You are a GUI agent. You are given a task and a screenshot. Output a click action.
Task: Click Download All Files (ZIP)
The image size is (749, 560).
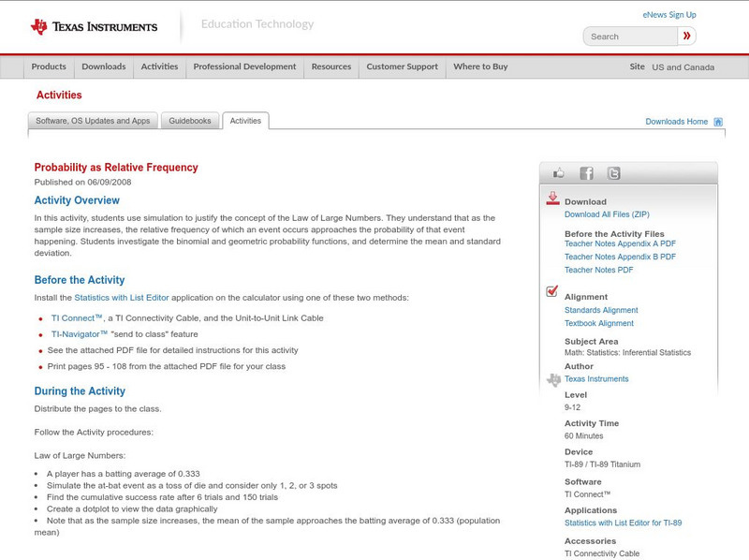(607, 214)
